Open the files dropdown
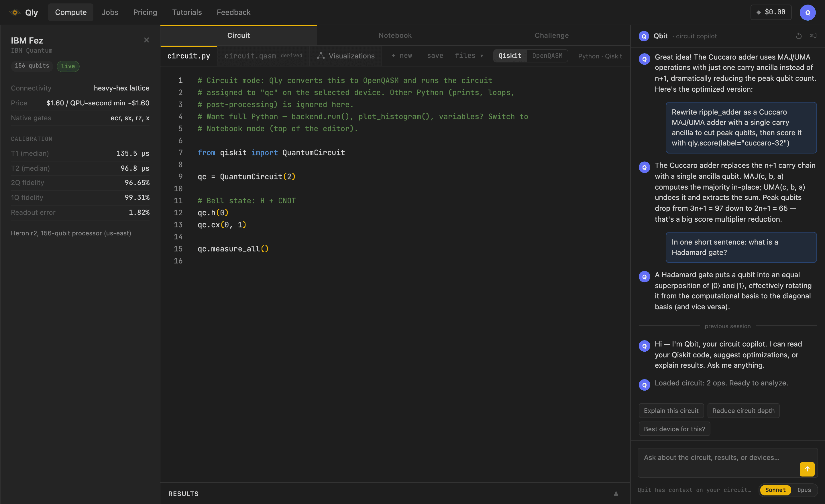 [469, 56]
